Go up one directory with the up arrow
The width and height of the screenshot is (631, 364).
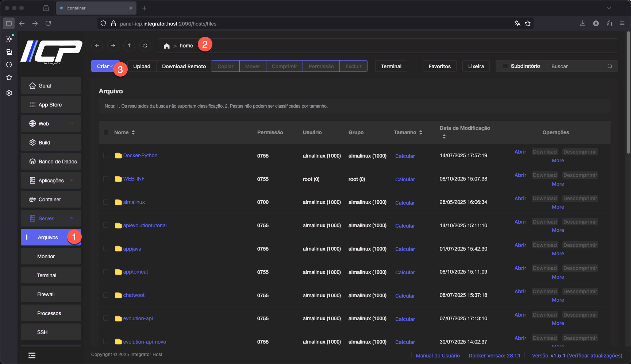[x=129, y=46]
